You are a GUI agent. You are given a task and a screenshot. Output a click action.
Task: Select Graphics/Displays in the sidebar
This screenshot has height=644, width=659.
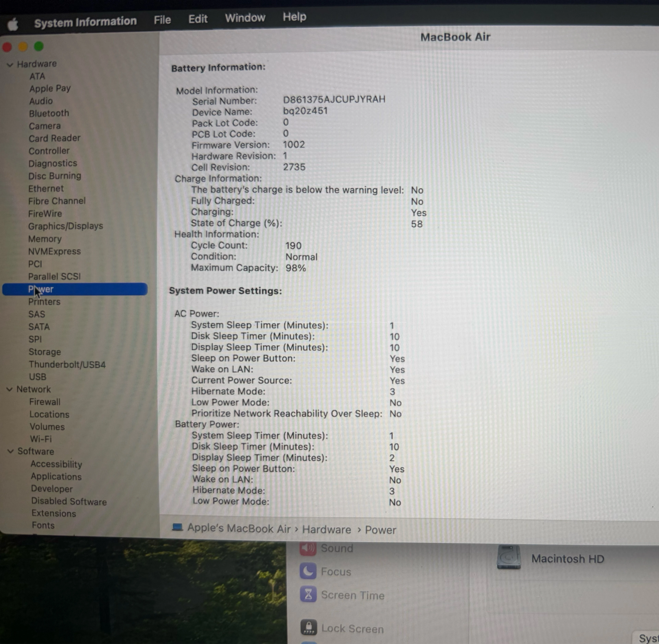[x=66, y=226]
